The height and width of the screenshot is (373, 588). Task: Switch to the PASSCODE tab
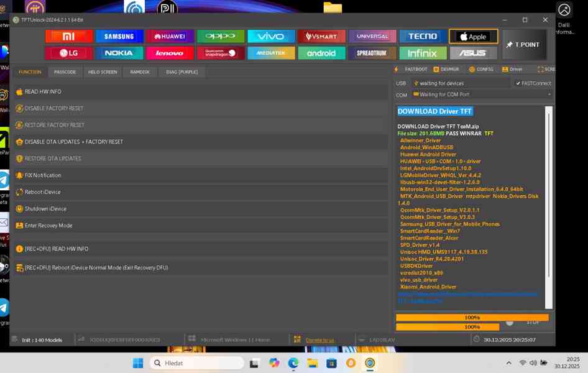click(x=65, y=72)
